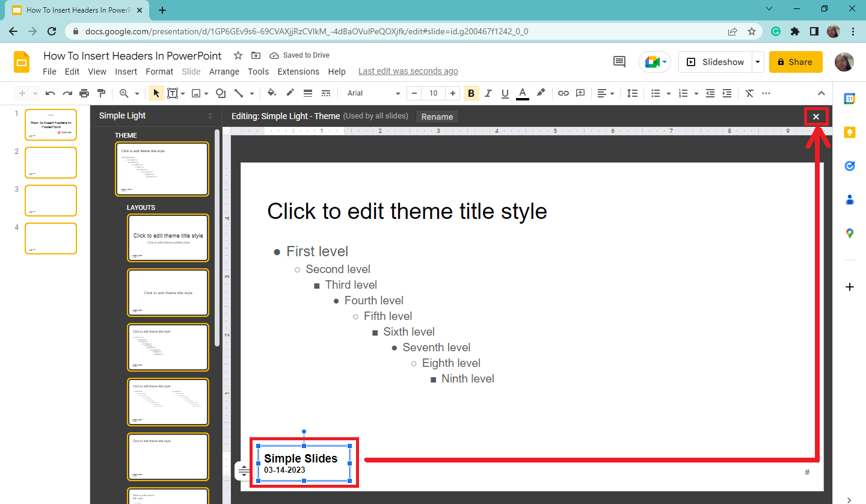Enable underline formatting
Screen dimensions: 866x504
click(x=505, y=93)
